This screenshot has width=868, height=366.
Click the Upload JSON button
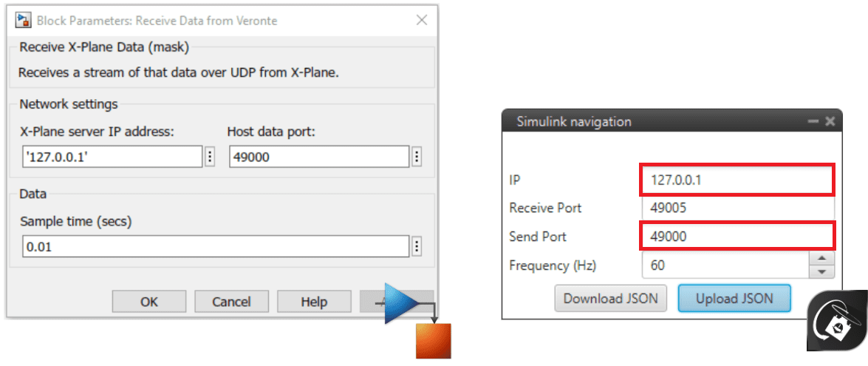pyautogui.click(x=734, y=299)
